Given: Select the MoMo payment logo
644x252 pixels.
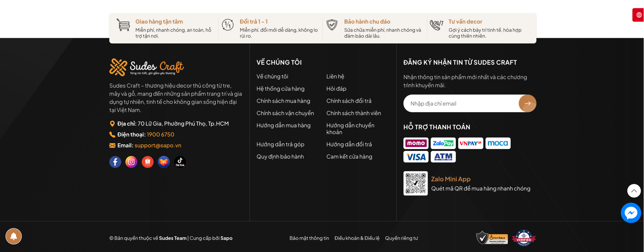Looking at the screenshot, I should pos(416,143).
